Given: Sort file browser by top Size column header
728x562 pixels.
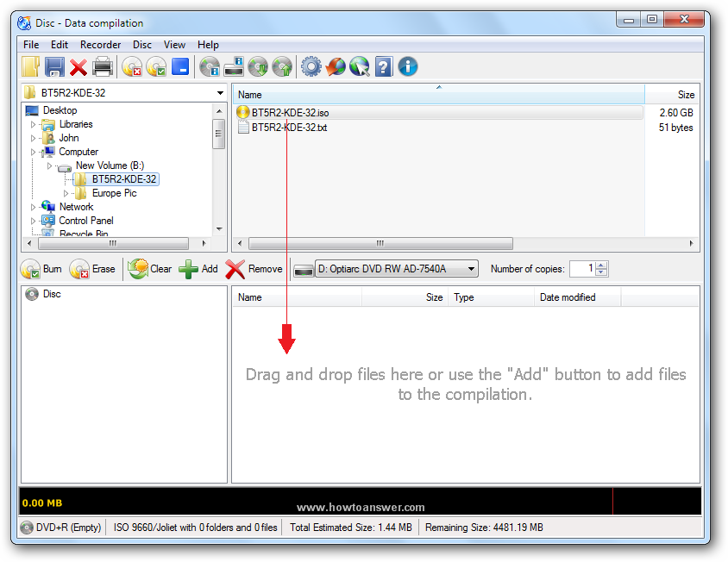Looking at the screenshot, I should pos(672,95).
